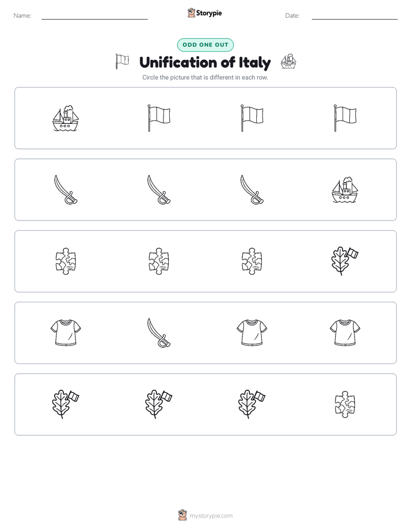The height and width of the screenshot is (532, 411).
Task: Click the steamship picture in the first row
Action: (66, 118)
